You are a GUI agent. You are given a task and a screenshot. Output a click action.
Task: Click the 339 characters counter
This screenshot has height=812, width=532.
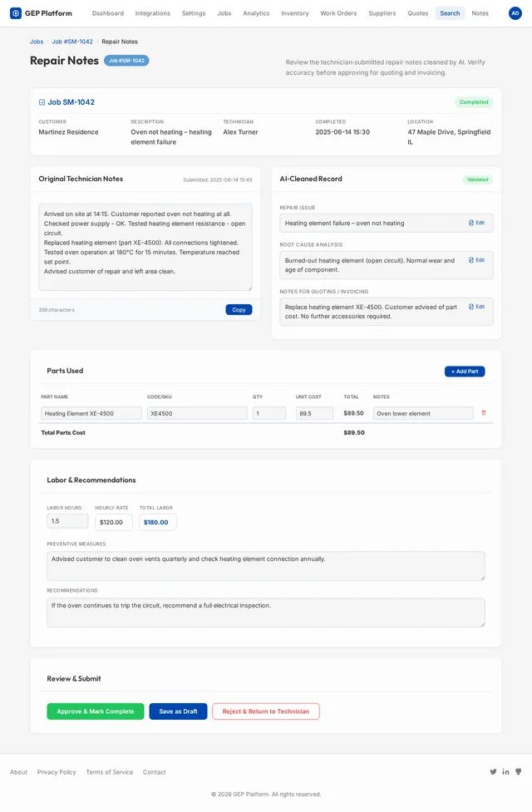57,310
